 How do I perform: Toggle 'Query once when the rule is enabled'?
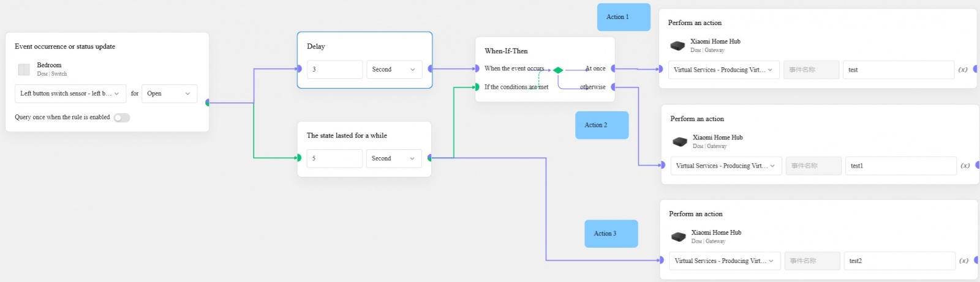(122, 117)
